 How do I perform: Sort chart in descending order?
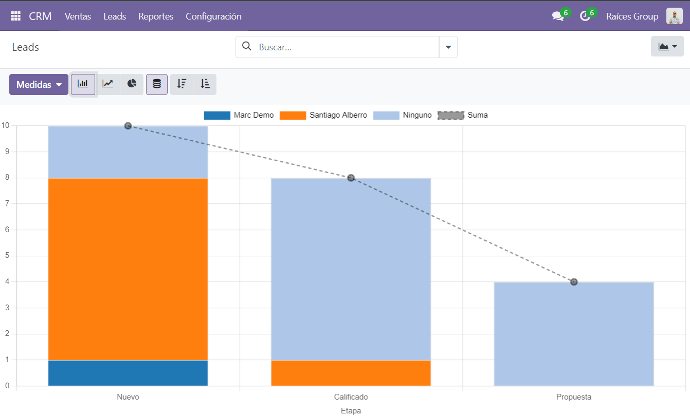click(x=181, y=85)
